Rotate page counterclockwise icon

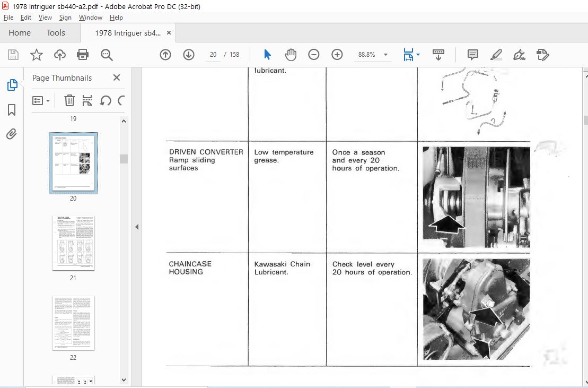(x=106, y=100)
